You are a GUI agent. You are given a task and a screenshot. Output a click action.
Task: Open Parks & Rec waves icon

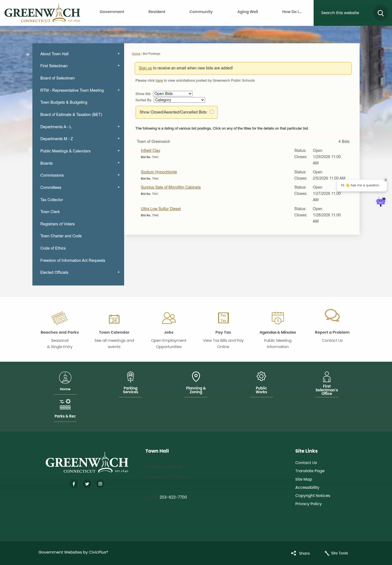pos(65,404)
